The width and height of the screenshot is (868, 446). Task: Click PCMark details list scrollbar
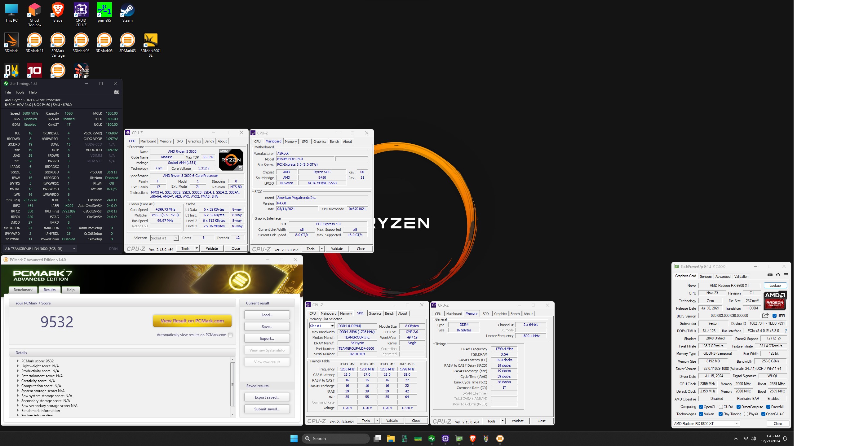click(232, 387)
